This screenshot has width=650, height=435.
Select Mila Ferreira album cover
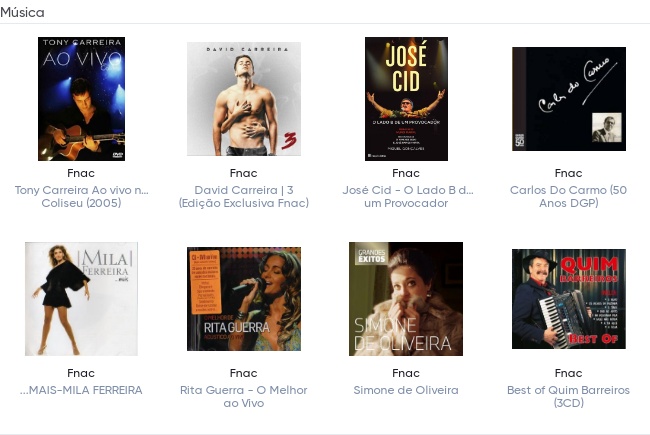tap(81, 299)
